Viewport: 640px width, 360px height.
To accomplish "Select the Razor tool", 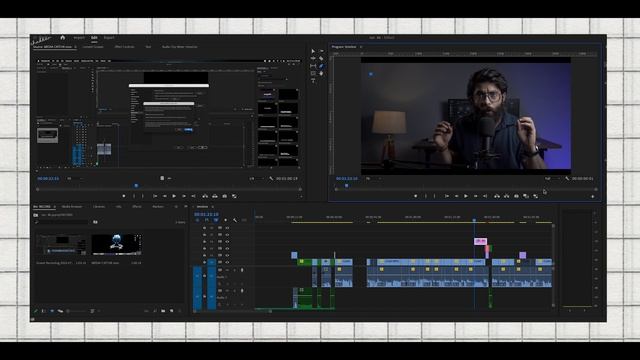I will coord(321,58).
